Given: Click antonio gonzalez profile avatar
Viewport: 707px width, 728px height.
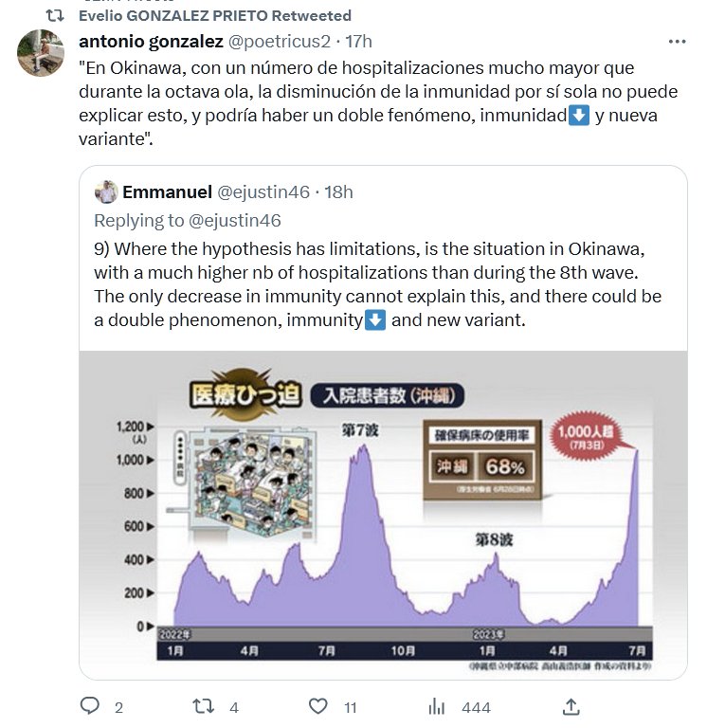Looking at the screenshot, I should 41,52.
